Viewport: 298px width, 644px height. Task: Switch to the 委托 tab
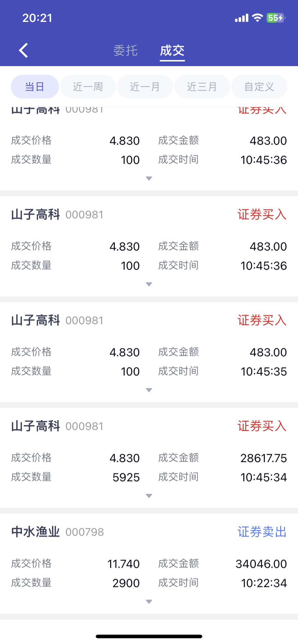[x=126, y=51]
